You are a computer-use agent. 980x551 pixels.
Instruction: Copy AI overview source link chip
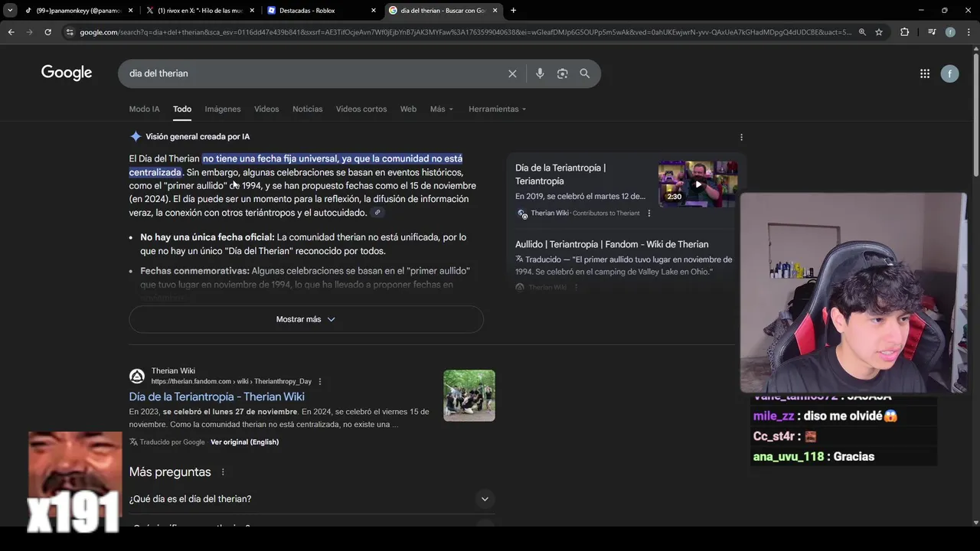point(377,213)
